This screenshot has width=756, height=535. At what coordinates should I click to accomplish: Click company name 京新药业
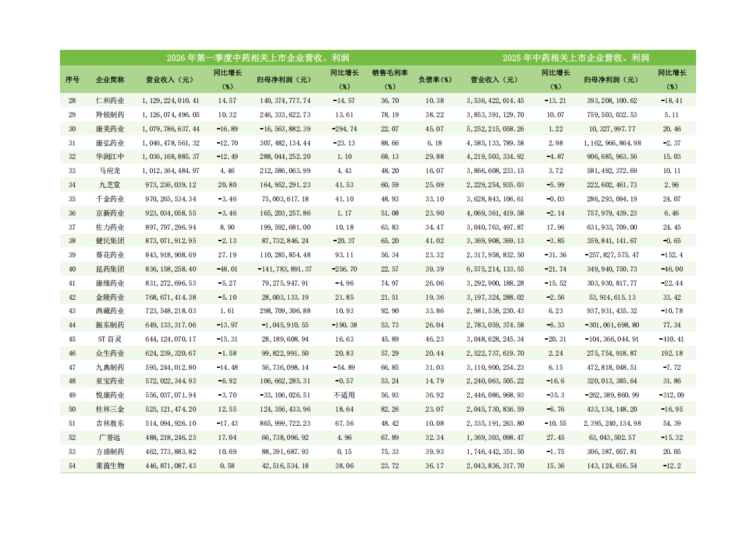pos(110,213)
